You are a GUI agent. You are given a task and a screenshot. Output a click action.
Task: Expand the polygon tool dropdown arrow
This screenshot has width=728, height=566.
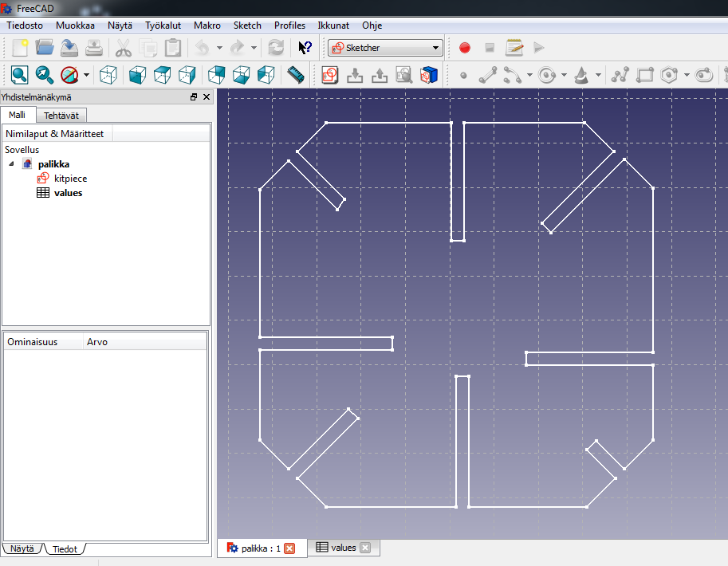point(687,75)
